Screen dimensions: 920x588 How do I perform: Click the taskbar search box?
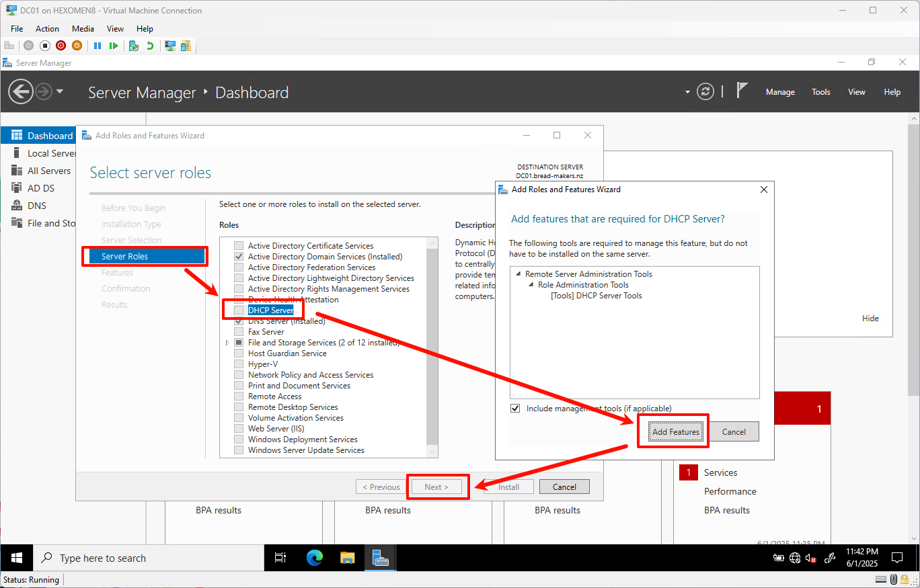148,558
